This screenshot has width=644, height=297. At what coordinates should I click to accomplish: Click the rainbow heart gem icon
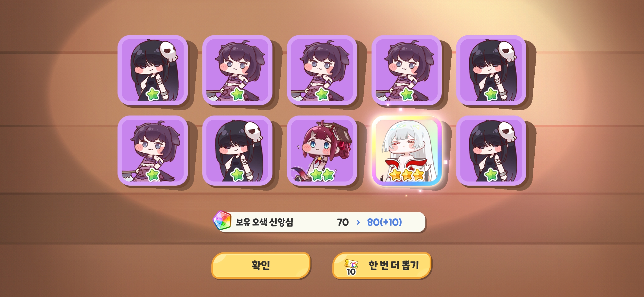(x=222, y=221)
